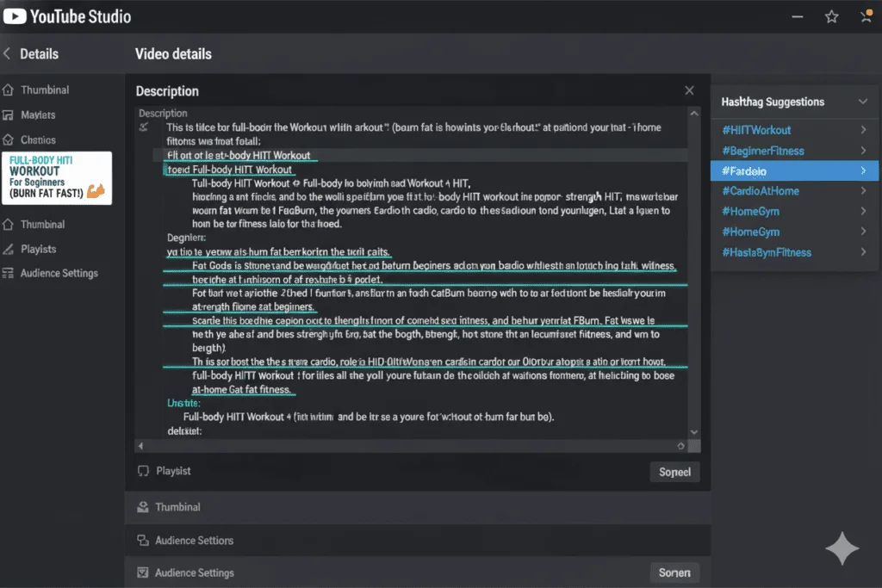
Task: Click the 'Lhstite:' teal line in description
Action: coord(183,403)
